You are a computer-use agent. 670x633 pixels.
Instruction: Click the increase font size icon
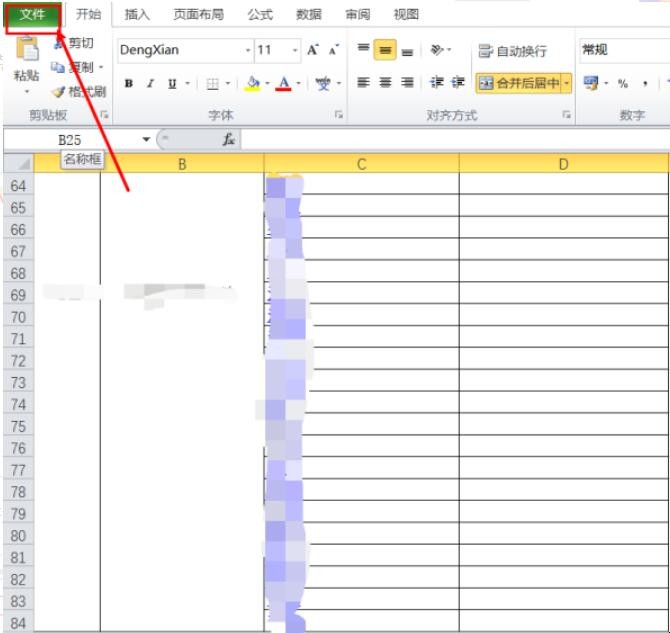click(312, 50)
